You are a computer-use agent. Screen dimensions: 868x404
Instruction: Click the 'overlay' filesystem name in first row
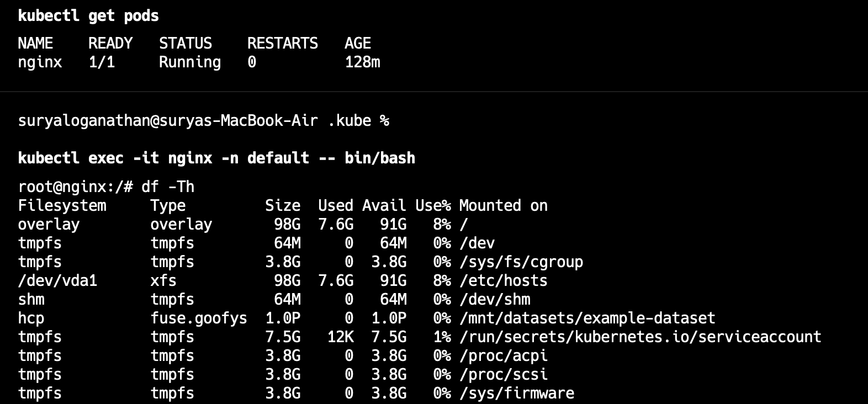(x=49, y=225)
